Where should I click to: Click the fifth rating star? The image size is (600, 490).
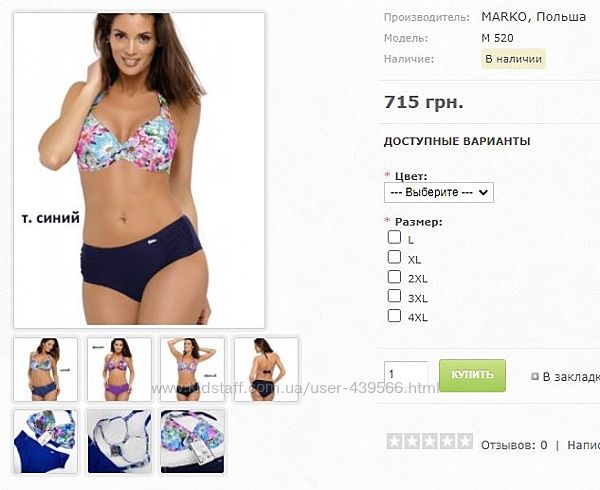[x=465, y=441]
